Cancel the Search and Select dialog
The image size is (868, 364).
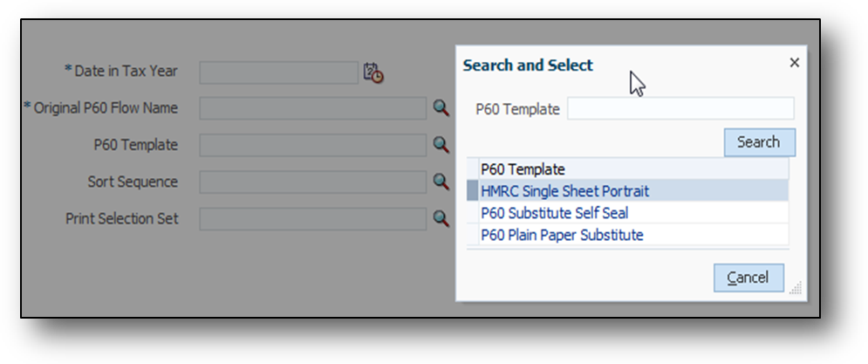click(x=748, y=278)
